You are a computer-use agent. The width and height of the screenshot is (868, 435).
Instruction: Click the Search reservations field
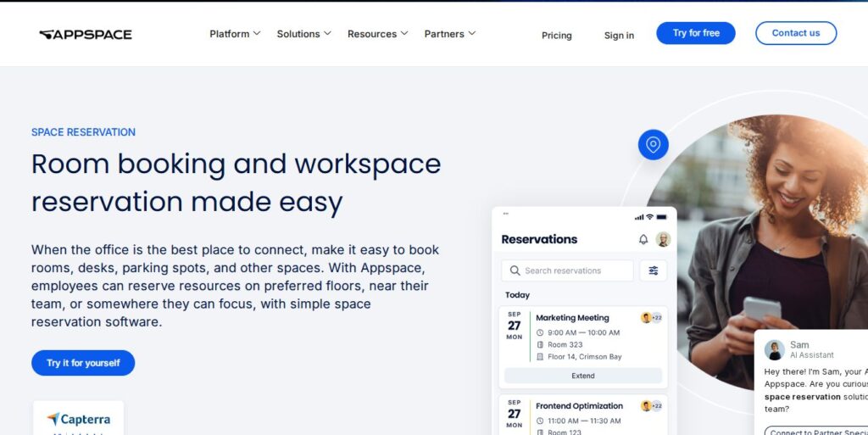pos(567,270)
